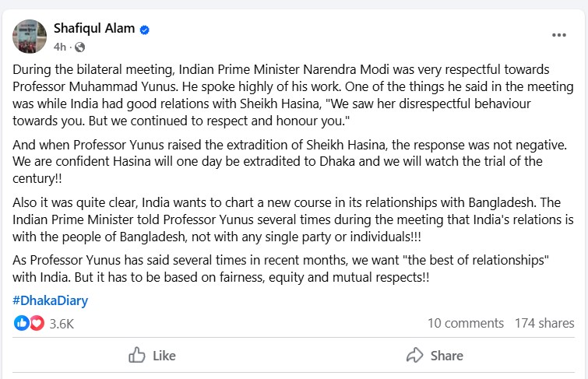588x379 pixels.
Task: View the 3.6K reactions list
Action: click(62, 324)
